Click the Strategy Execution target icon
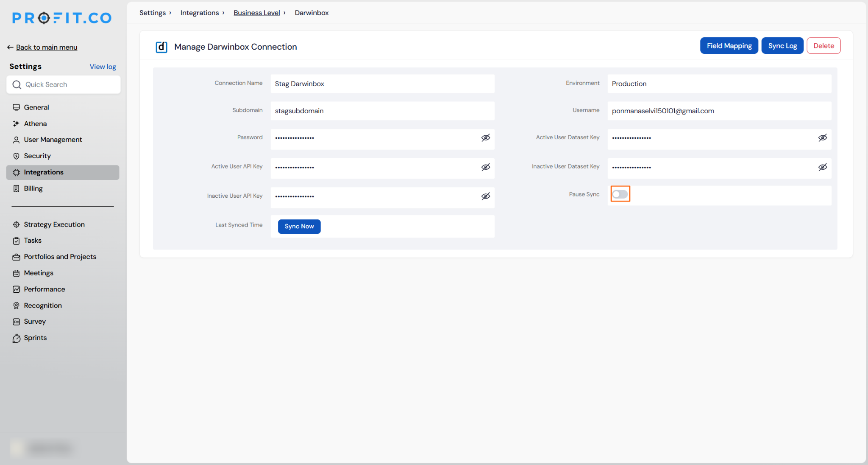868x465 pixels. point(17,224)
